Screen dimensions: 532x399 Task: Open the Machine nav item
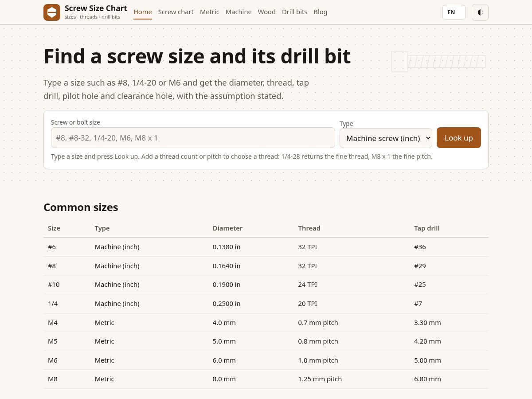pyautogui.click(x=239, y=12)
